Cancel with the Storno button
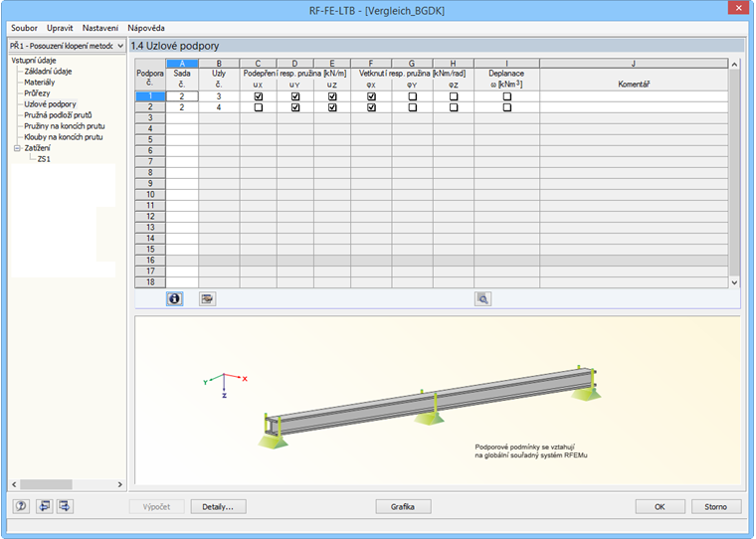756x539 pixels. point(716,507)
